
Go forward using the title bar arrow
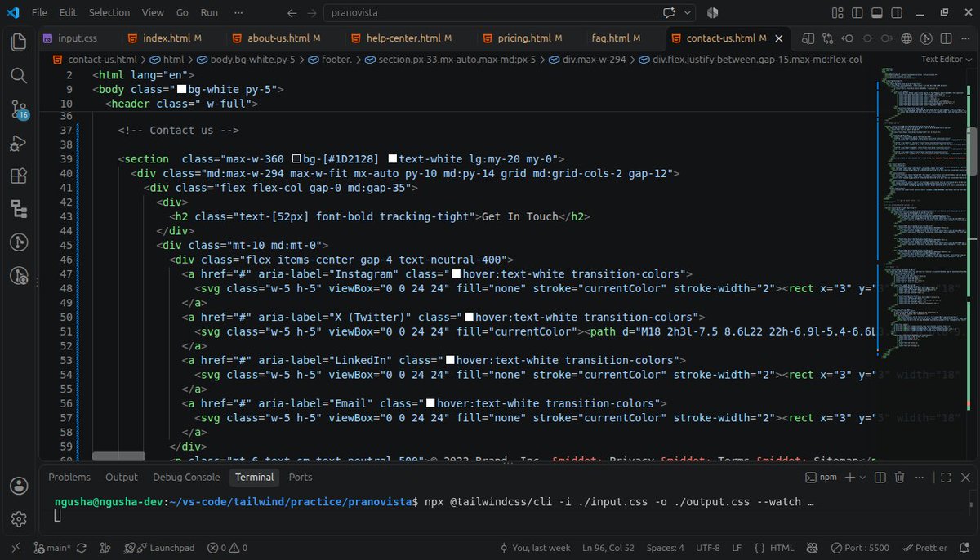[x=312, y=13]
